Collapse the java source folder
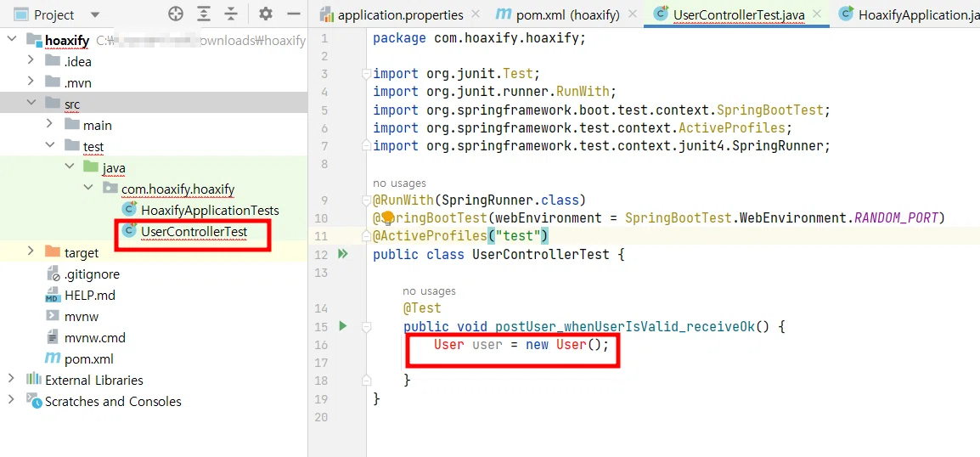 tap(70, 167)
